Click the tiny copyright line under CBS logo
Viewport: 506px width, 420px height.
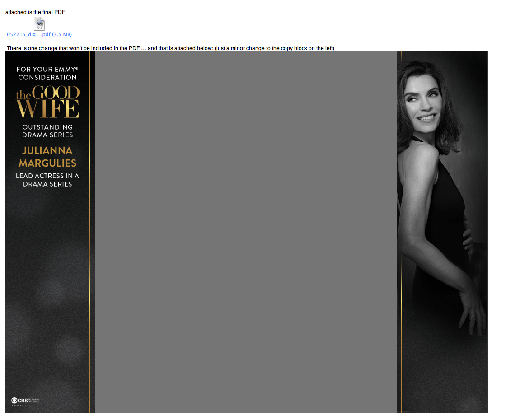tap(19, 406)
